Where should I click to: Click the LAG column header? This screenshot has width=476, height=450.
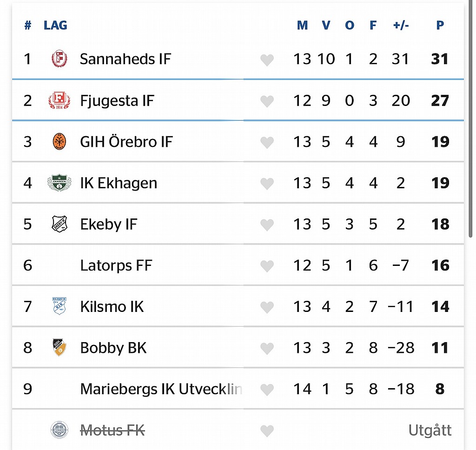point(55,25)
